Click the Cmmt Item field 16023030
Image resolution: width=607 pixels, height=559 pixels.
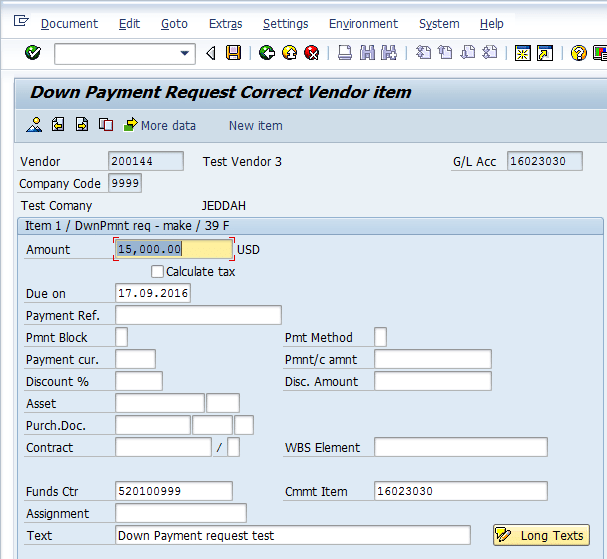461,491
